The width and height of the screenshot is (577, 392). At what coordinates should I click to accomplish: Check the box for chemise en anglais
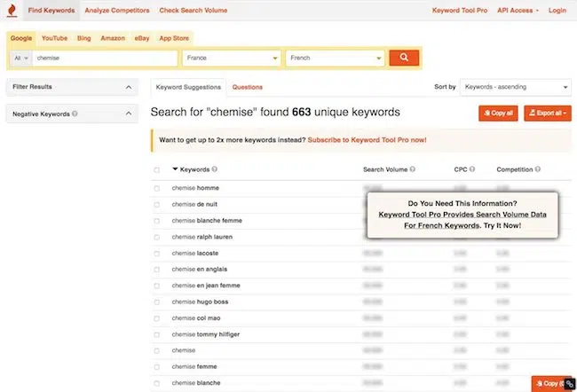tap(157, 270)
